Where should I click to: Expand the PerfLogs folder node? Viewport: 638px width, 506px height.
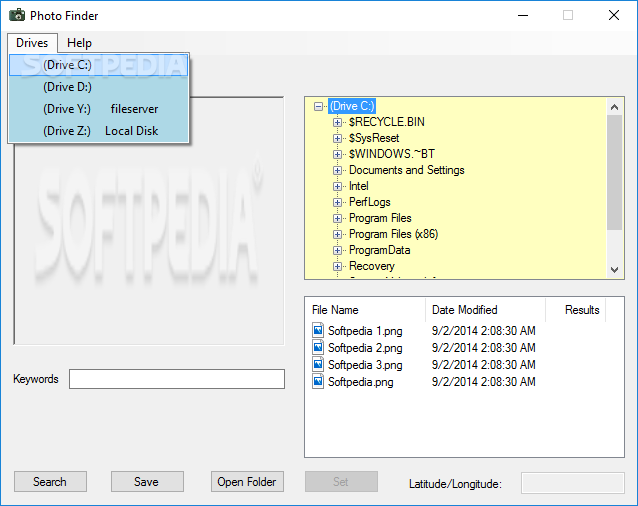point(337,202)
